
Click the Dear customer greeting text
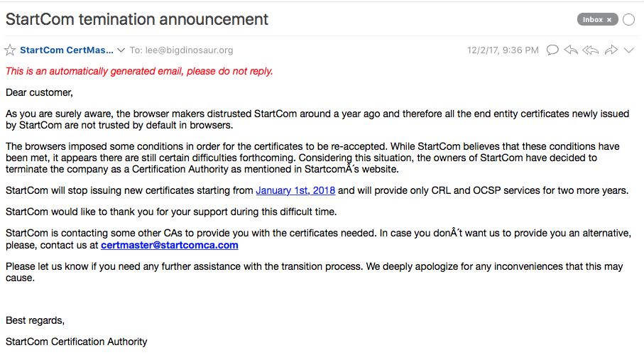pyautogui.click(x=39, y=92)
